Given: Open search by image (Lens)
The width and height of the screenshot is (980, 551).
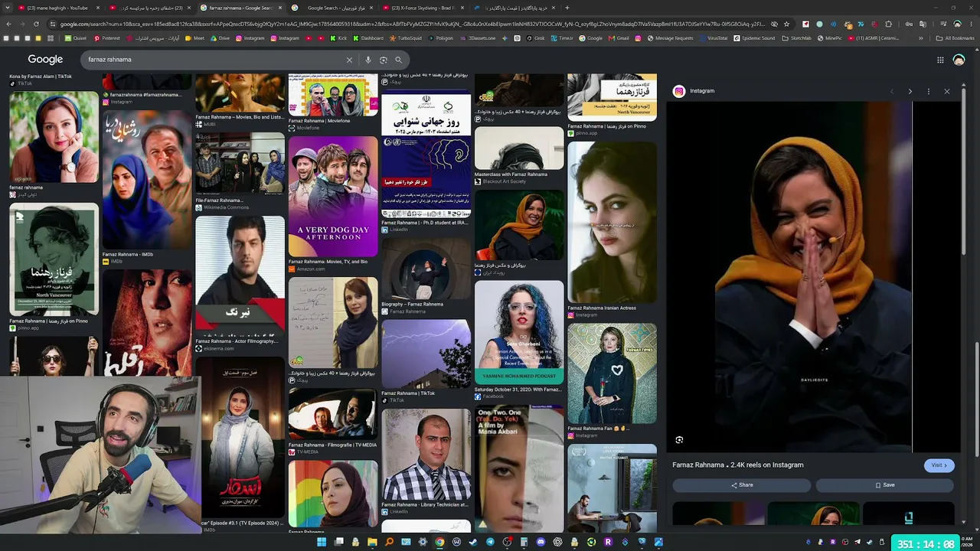Looking at the screenshot, I should coord(384,60).
